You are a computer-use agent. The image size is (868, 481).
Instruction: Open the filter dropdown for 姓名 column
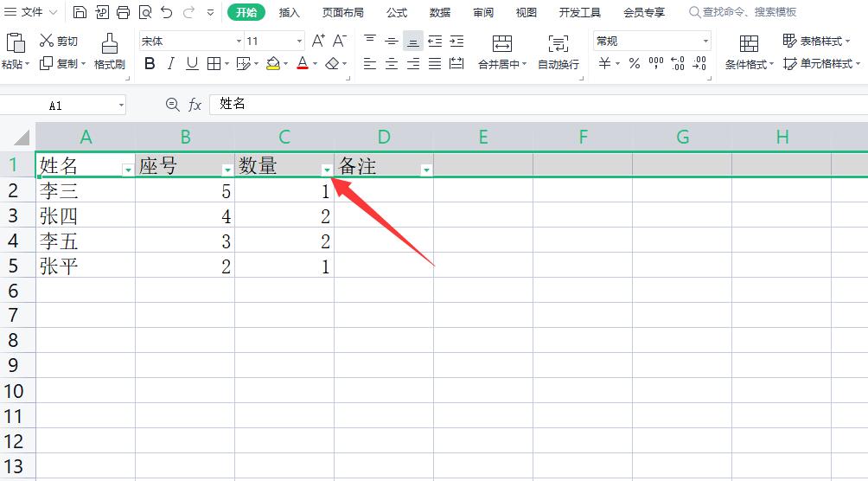[x=128, y=170]
